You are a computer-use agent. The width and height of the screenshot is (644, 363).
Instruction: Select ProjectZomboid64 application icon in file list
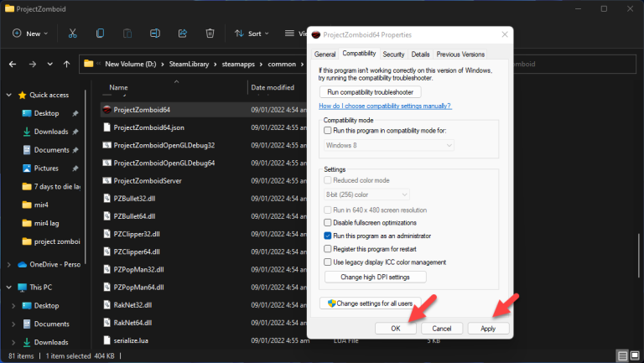pyautogui.click(x=106, y=110)
